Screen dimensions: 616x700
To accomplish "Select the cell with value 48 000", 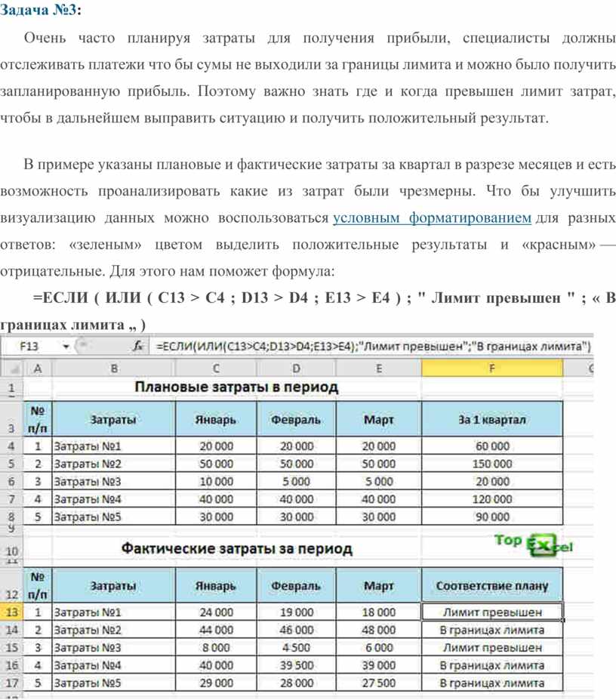I will 378,630.
